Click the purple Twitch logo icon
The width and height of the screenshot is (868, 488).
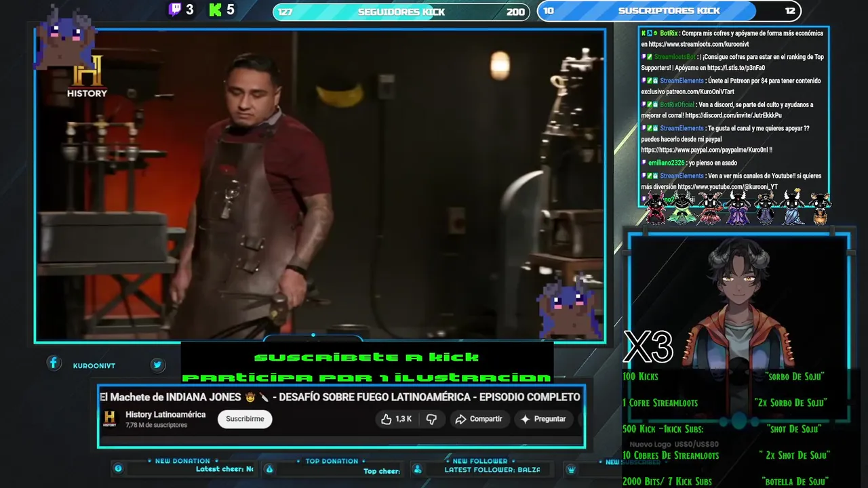tap(175, 9)
